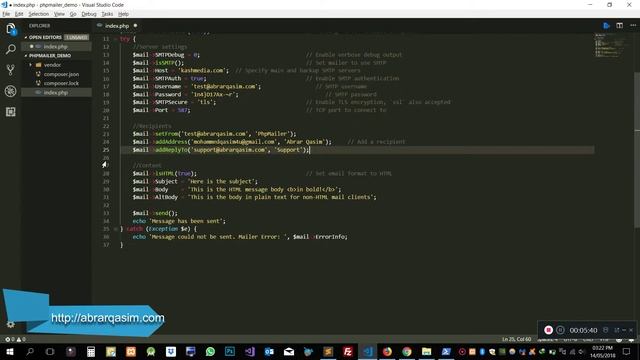640x360 pixels.
Task: Click the unsaved dot on index.php tab
Action: point(136,26)
